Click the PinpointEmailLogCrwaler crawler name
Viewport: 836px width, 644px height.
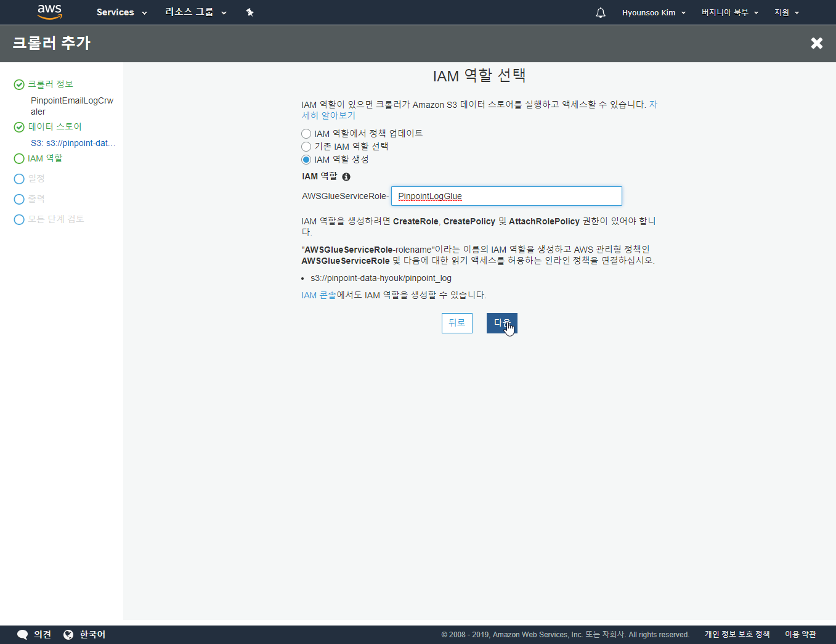[72, 106]
